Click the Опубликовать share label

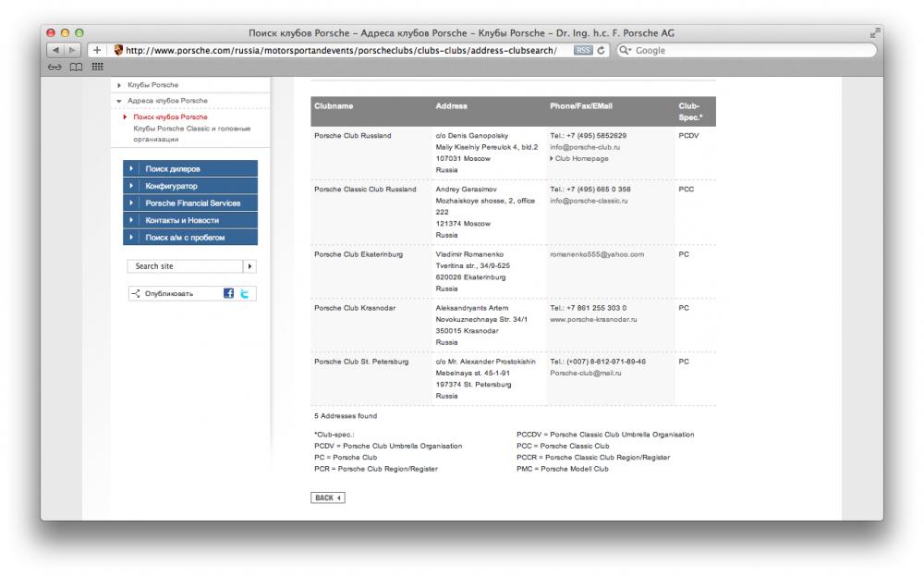(168, 293)
